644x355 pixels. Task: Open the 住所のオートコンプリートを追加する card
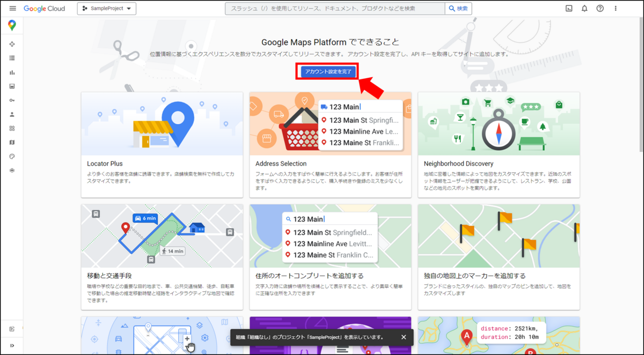click(x=331, y=257)
